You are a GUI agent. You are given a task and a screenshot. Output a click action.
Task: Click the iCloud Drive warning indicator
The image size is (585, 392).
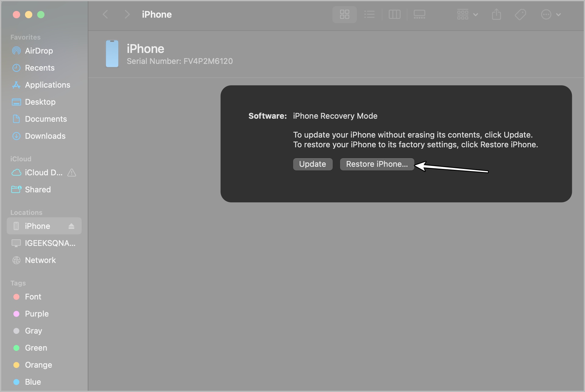point(71,173)
